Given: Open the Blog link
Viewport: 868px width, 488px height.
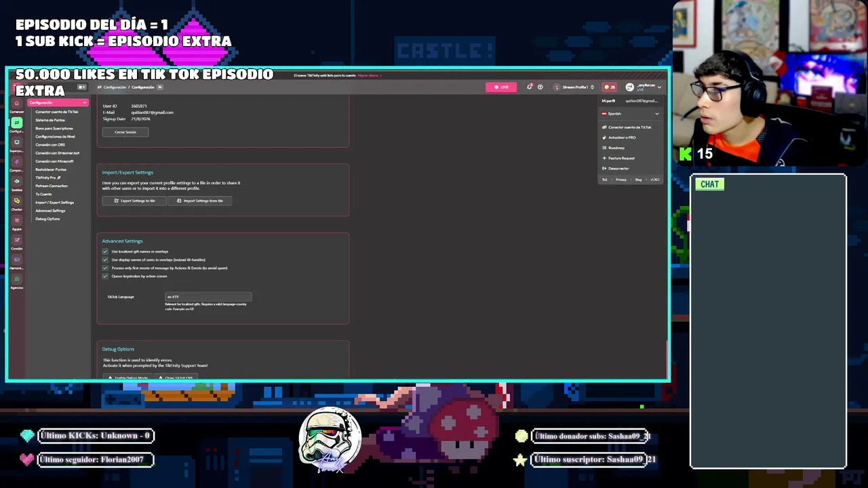Looking at the screenshot, I should pos(638,180).
